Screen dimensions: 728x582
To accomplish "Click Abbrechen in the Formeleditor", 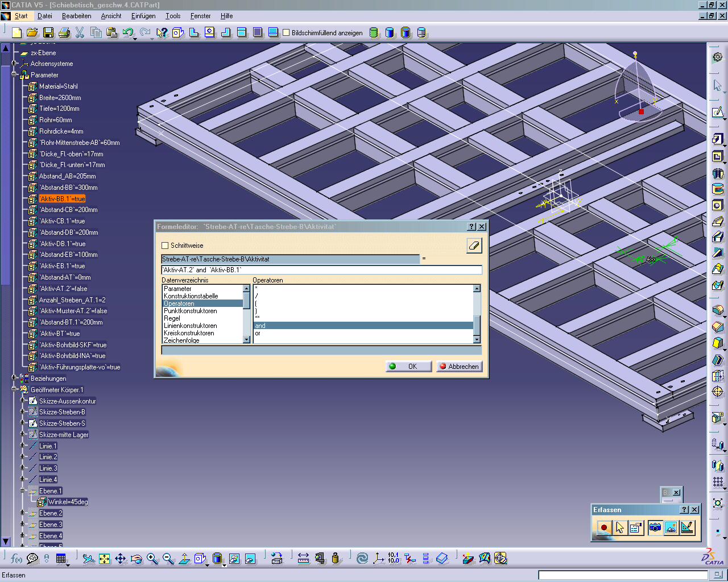I will tap(458, 367).
